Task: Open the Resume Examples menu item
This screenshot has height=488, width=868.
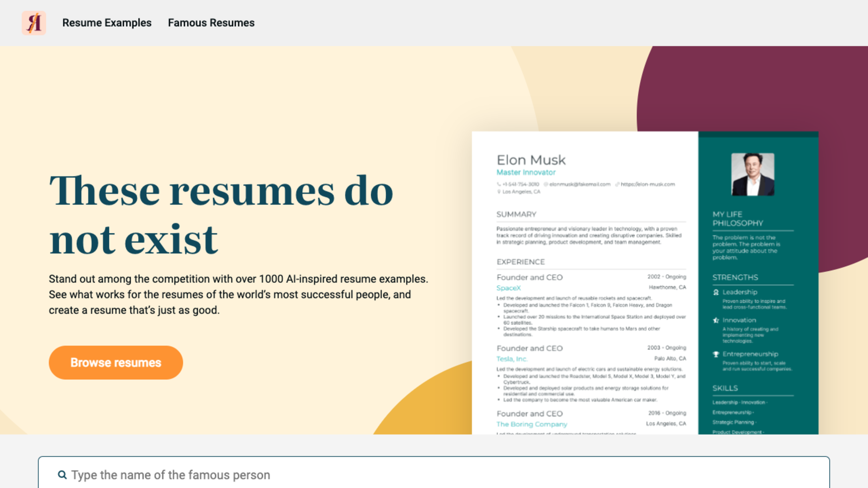Action: tap(107, 23)
